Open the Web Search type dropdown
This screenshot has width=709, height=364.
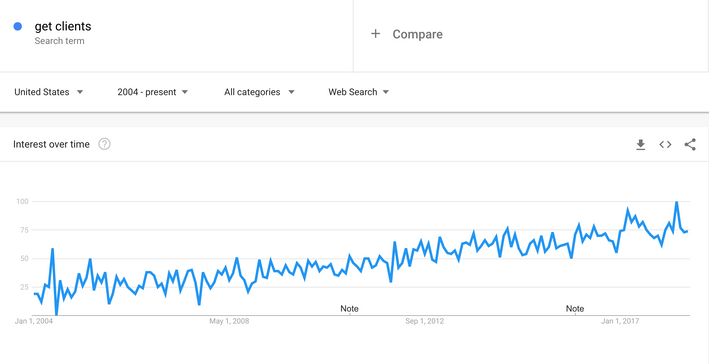(x=359, y=92)
